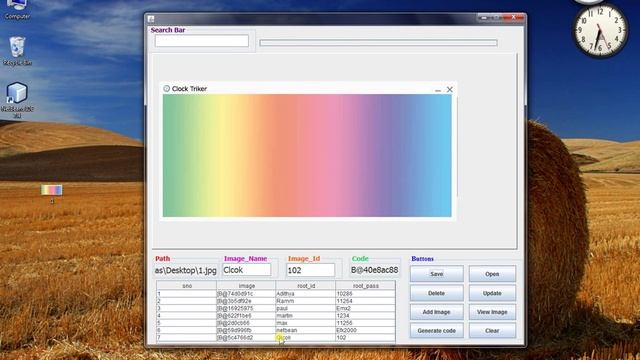Open the Computer desktop icon
The image size is (640, 360).
click(x=17, y=9)
